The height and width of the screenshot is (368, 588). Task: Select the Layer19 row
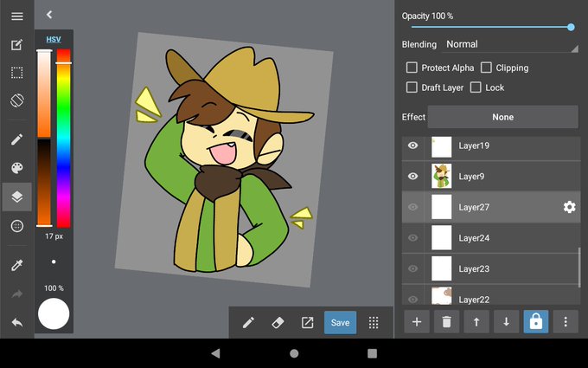491,147
